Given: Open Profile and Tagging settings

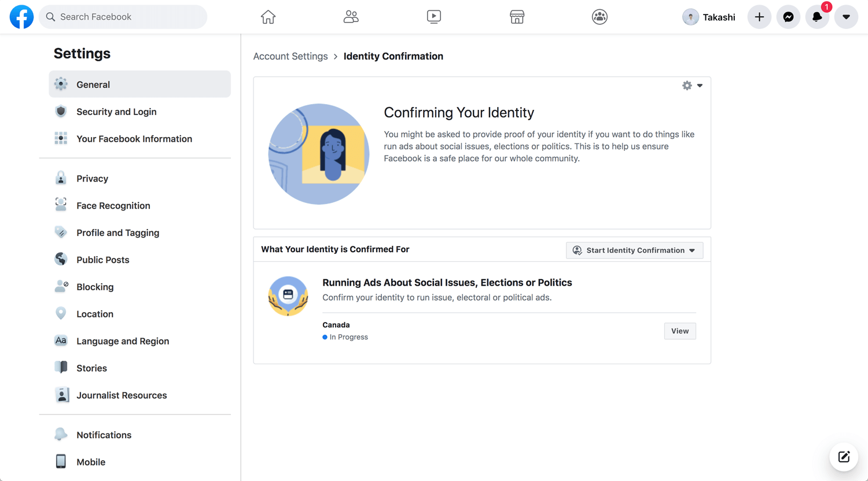Looking at the screenshot, I should click(140, 233).
